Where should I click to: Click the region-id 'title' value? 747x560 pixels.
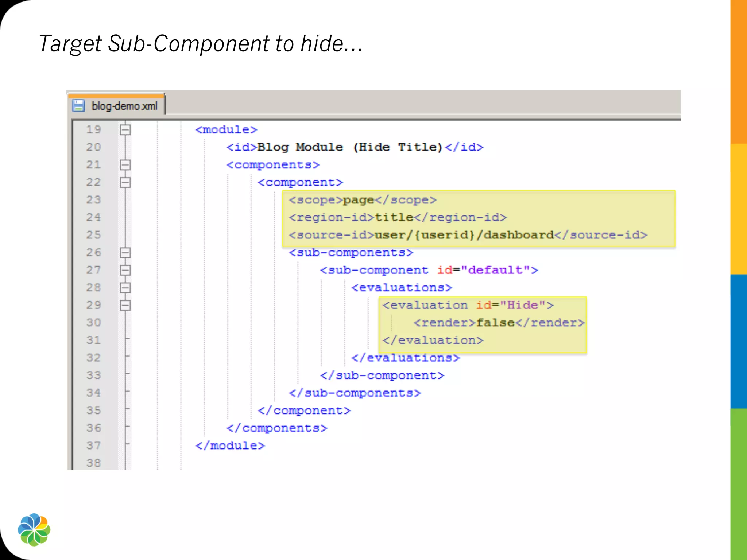[394, 218]
